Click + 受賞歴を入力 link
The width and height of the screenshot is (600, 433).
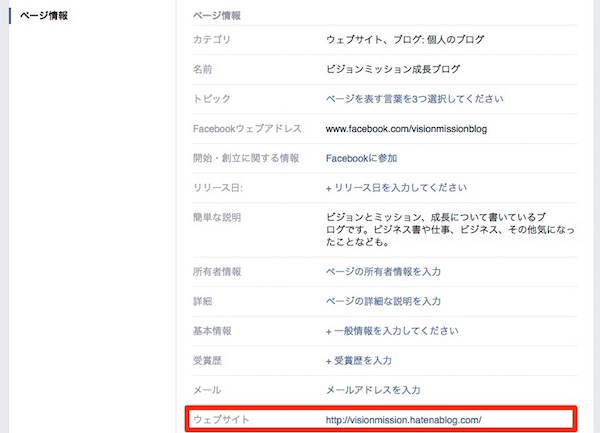pos(359,360)
